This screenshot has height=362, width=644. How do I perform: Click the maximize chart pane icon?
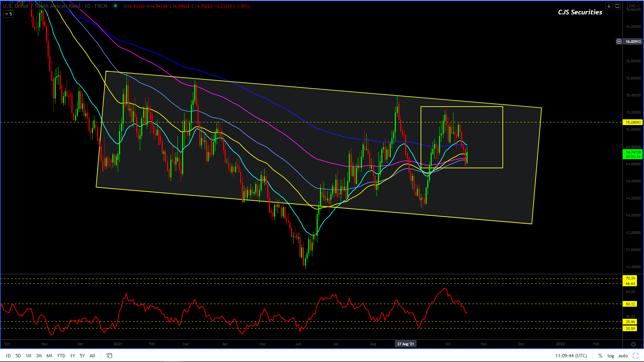pyautogui.click(x=617, y=6)
